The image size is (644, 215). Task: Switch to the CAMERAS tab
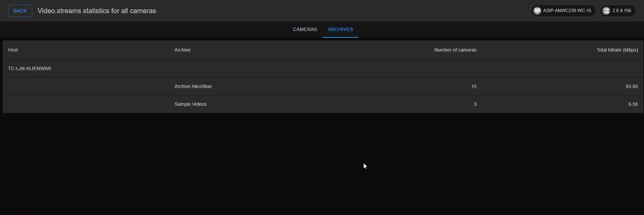[x=305, y=29]
